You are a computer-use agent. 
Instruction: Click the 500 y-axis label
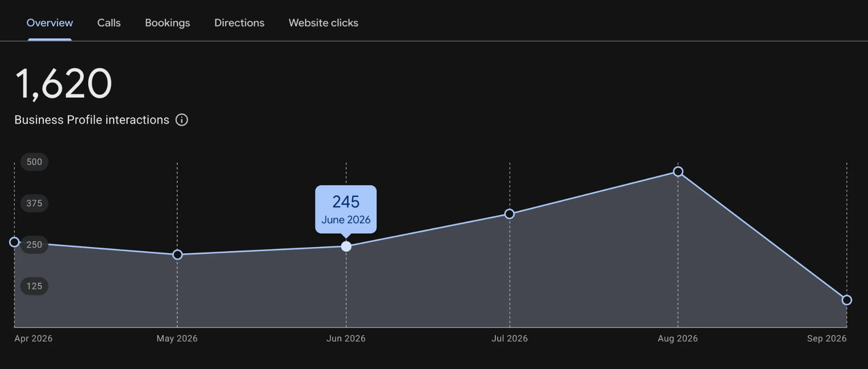point(34,162)
